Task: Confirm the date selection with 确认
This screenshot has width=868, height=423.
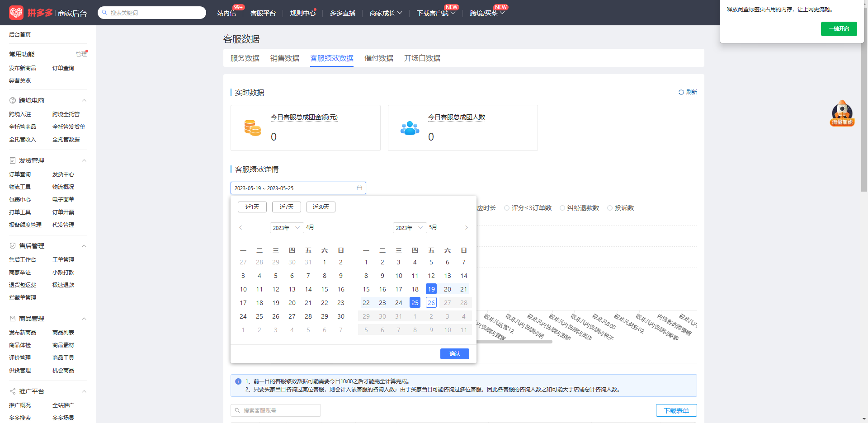Action: pyautogui.click(x=455, y=354)
